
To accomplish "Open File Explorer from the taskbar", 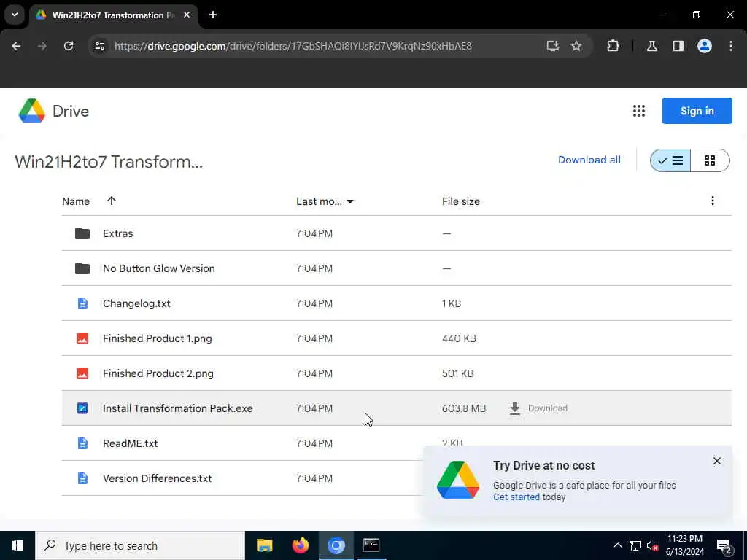I will [264, 545].
